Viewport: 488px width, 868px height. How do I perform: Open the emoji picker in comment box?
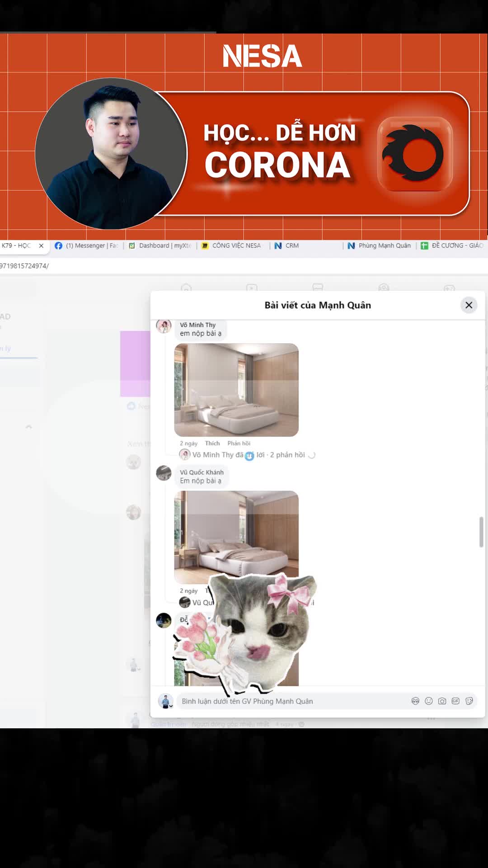(x=429, y=701)
